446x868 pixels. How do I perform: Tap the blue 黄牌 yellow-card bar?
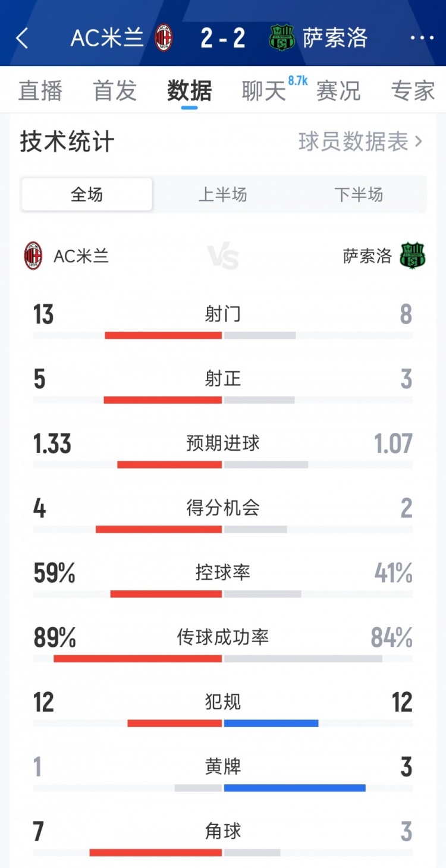(294, 788)
